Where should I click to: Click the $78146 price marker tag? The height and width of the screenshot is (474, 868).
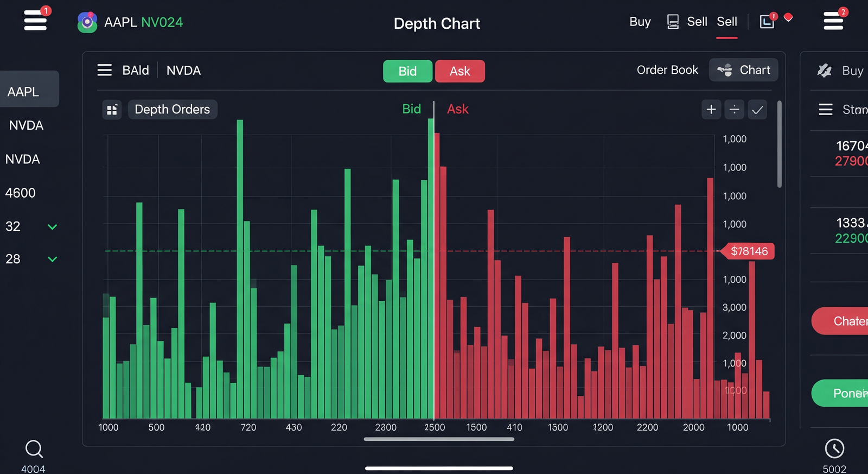click(x=747, y=251)
